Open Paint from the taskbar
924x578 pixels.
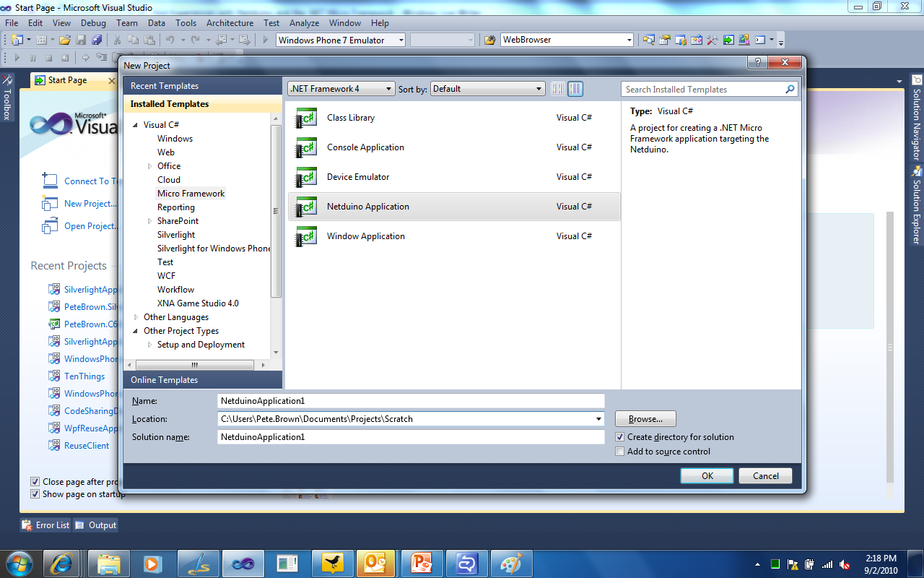click(510, 563)
